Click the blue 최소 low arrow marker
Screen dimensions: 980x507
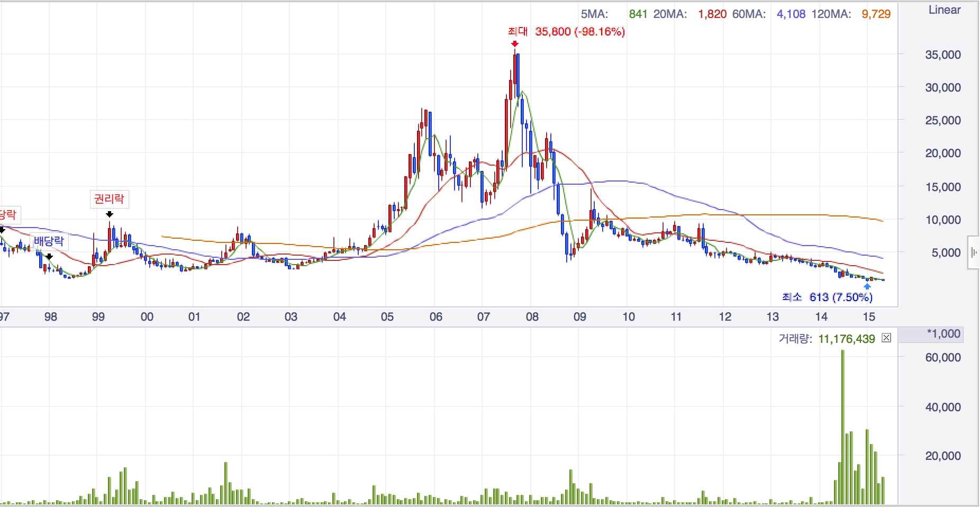click(867, 286)
